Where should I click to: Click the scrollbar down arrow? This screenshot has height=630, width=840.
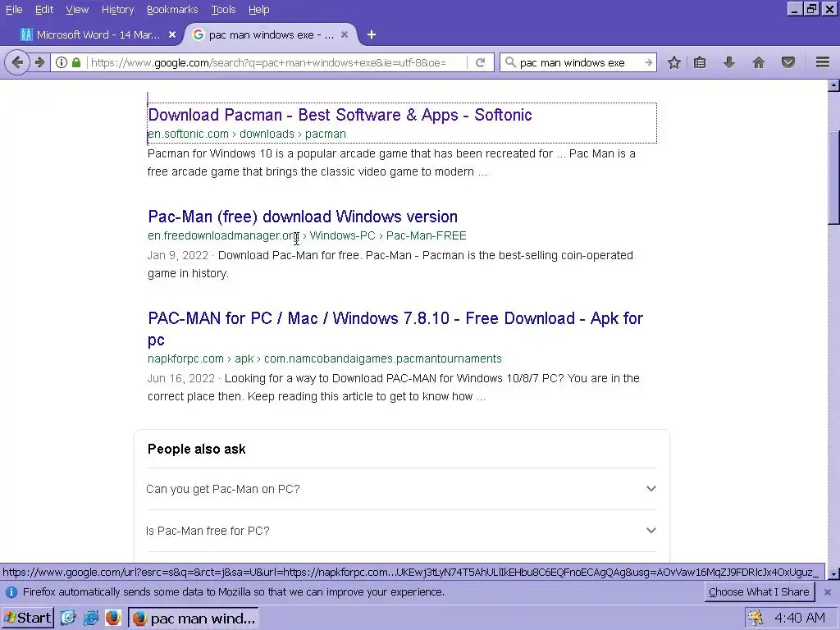click(833, 573)
